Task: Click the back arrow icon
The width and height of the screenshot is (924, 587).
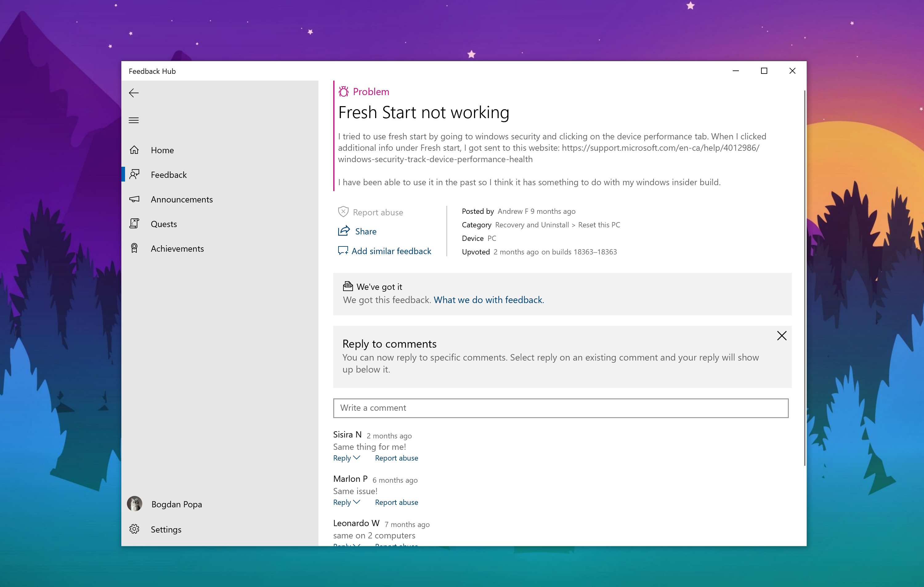Action: tap(134, 93)
